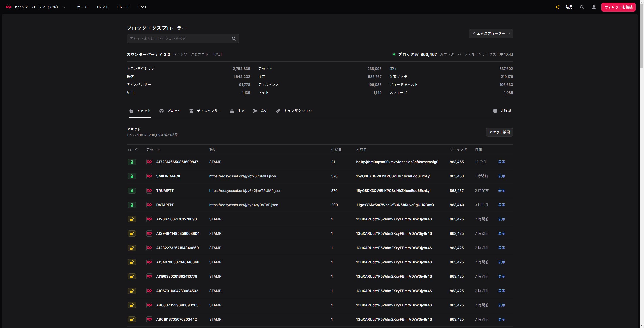Click yellow unlock icon for A1282273267154349860

[132, 248]
